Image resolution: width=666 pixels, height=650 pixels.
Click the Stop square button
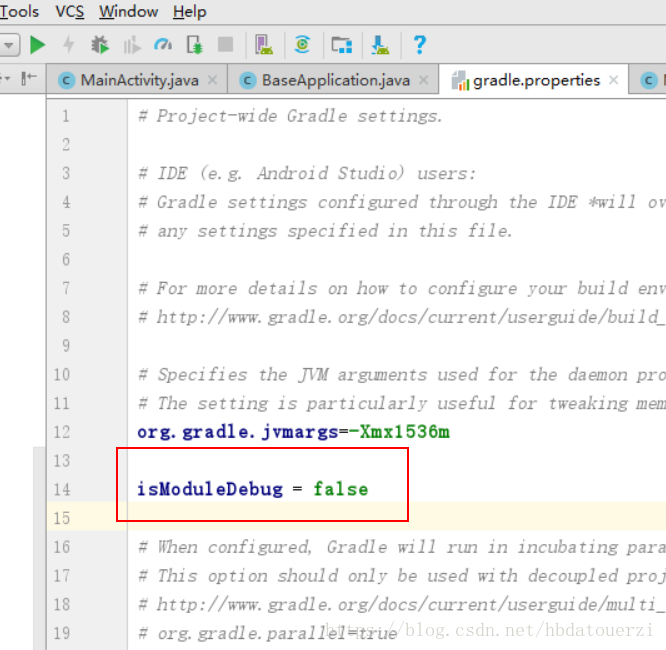226,44
